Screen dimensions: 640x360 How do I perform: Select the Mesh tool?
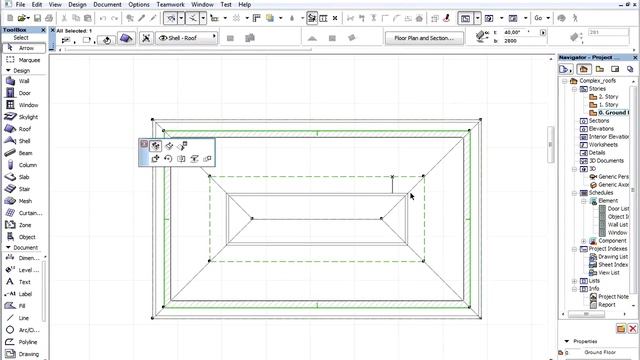tap(24, 201)
